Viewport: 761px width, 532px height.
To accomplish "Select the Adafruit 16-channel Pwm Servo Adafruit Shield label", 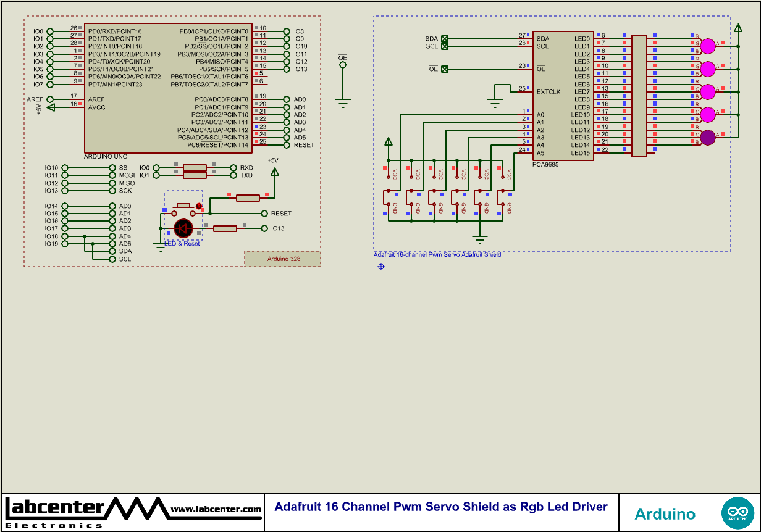I will point(439,253).
